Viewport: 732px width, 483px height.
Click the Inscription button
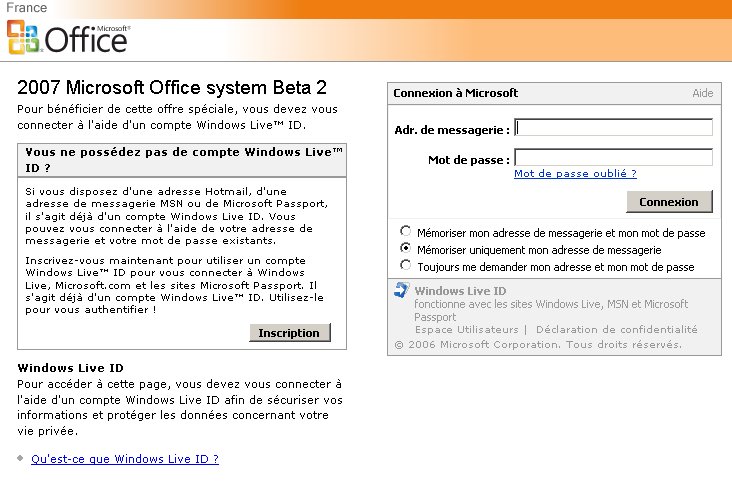(x=289, y=333)
